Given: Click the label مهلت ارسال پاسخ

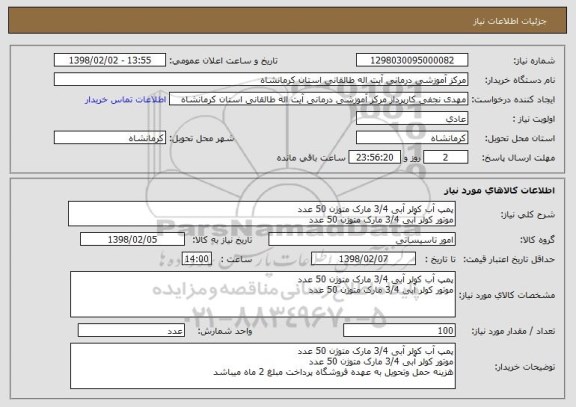Looking at the screenshot, I should pyautogui.click(x=518, y=158).
